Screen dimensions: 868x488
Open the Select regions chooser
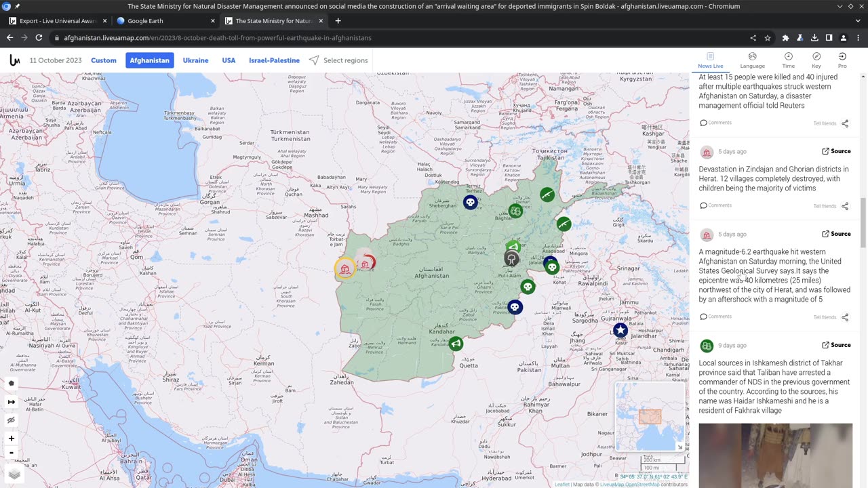(x=338, y=60)
